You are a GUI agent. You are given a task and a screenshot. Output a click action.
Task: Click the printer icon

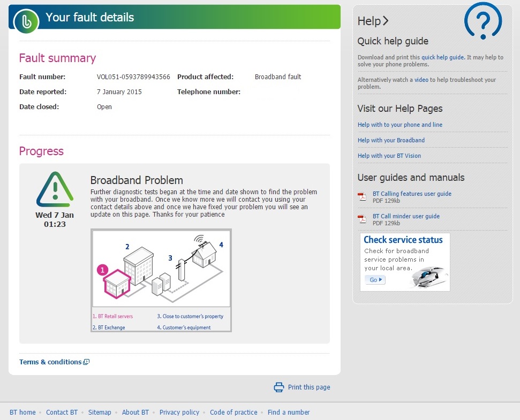point(278,387)
